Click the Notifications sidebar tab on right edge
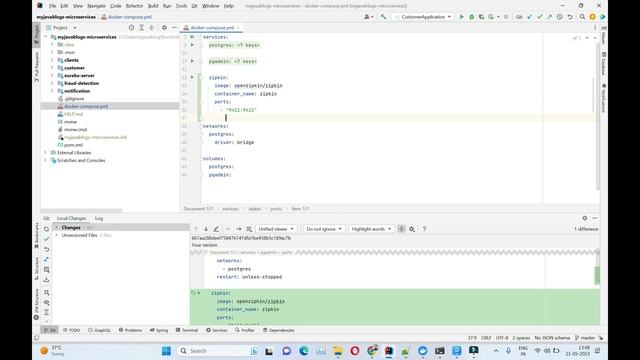The height and width of the screenshot is (360, 640). pyautogui.click(x=604, y=98)
